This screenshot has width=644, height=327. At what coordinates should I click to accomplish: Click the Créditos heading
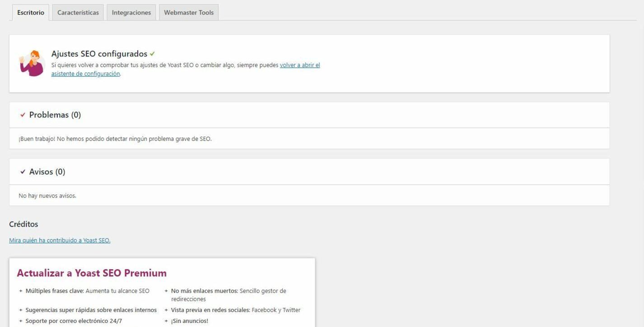point(23,224)
